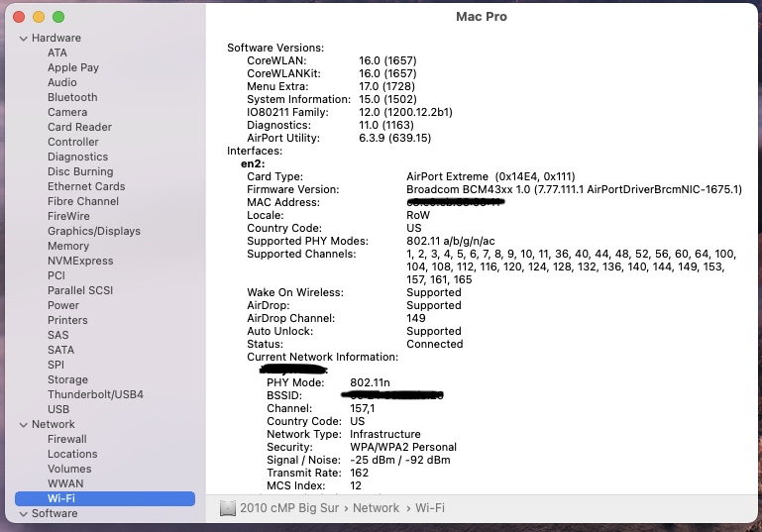
Task: Select Disc Burning in the sidebar
Action: coord(80,171)
